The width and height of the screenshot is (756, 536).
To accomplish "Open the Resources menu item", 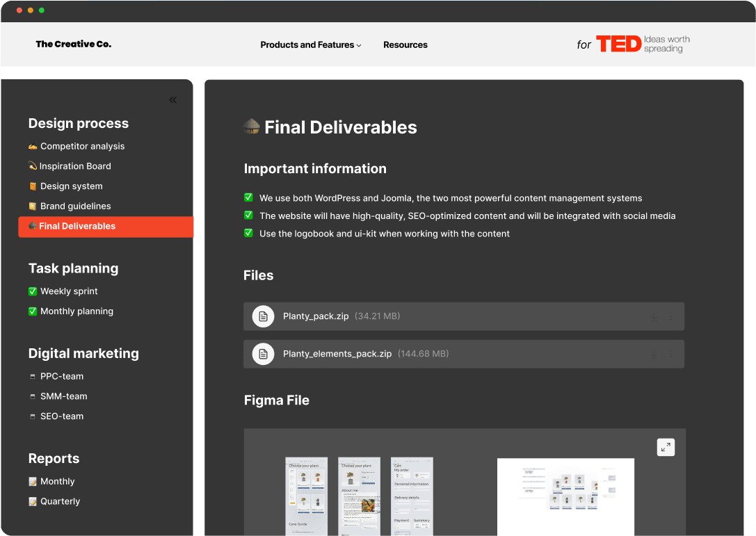I will [405, 45].
